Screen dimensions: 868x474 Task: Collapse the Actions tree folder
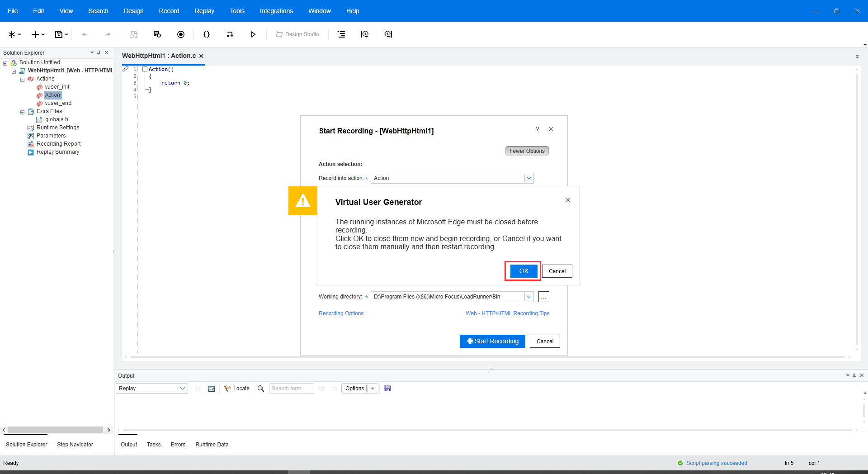coord(23,80)
